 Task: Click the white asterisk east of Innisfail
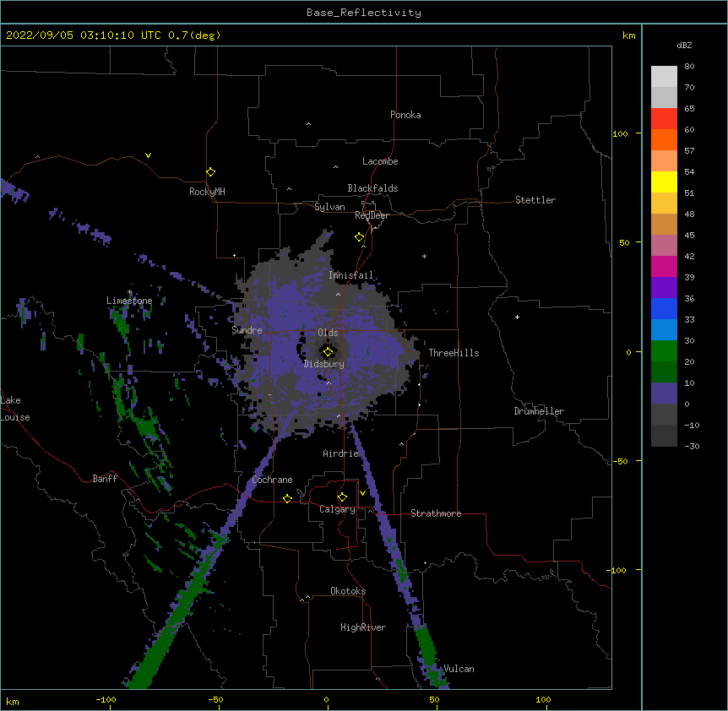[424, 256]
